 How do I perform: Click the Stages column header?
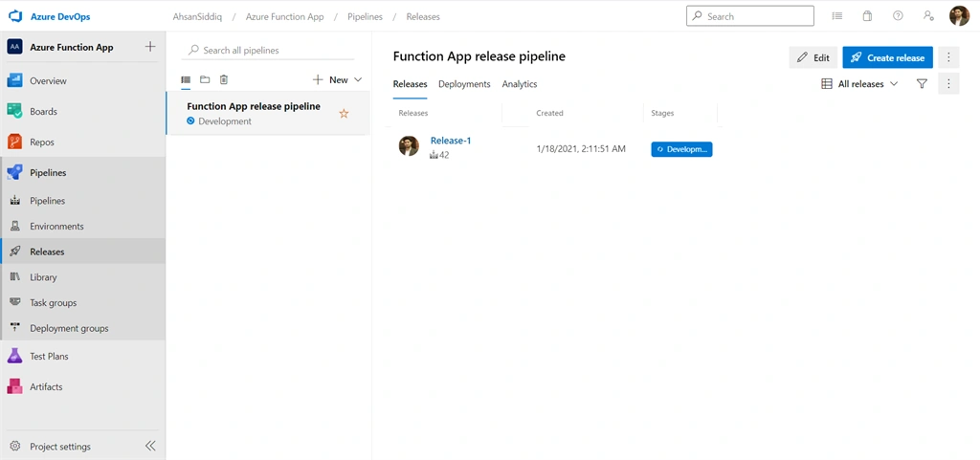(662, 113)
